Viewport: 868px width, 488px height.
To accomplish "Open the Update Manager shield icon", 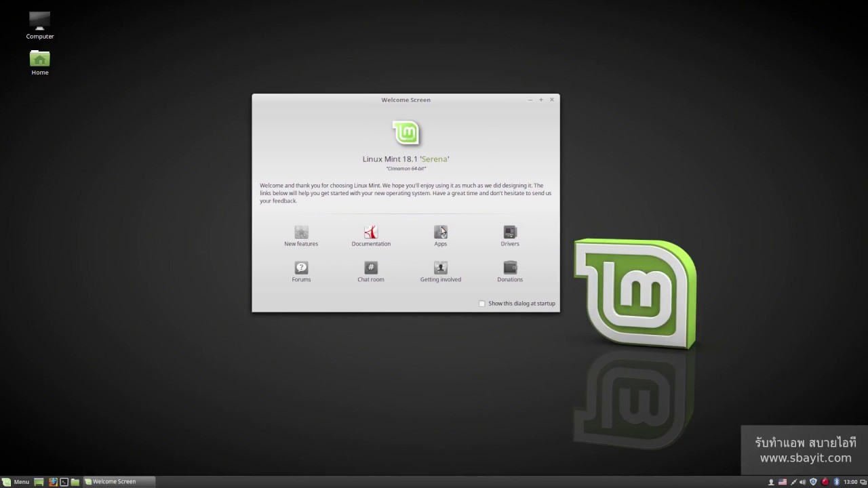I will tap(814, 482).
